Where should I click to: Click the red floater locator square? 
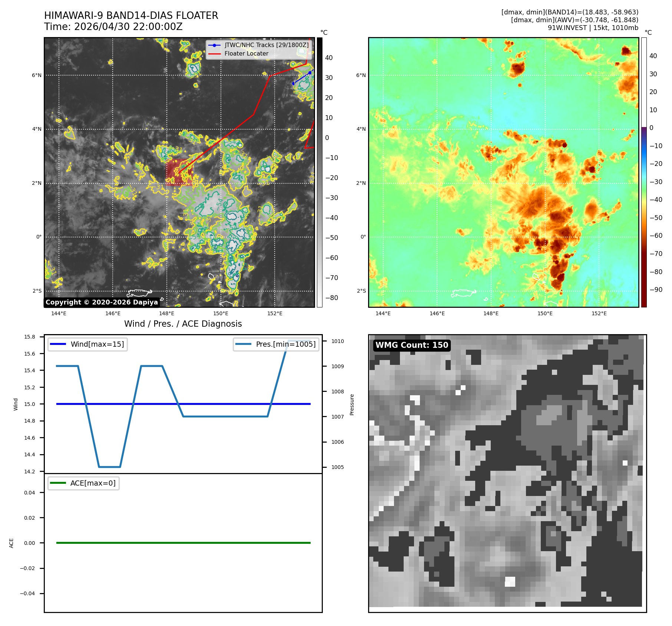179,172
